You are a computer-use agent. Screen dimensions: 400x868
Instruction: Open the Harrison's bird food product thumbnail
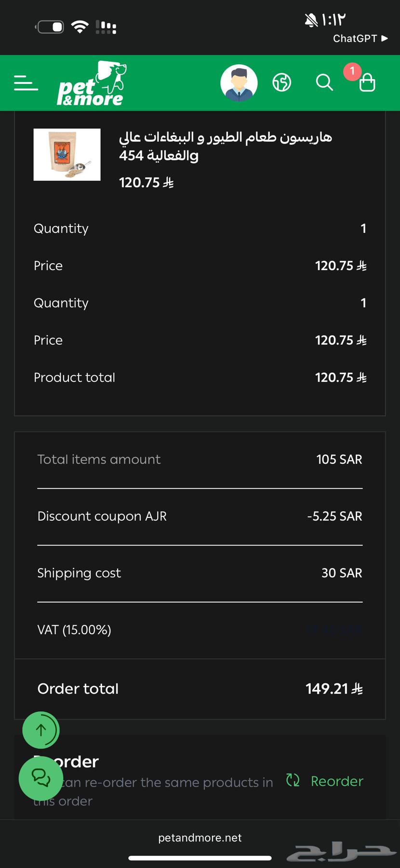67,154
